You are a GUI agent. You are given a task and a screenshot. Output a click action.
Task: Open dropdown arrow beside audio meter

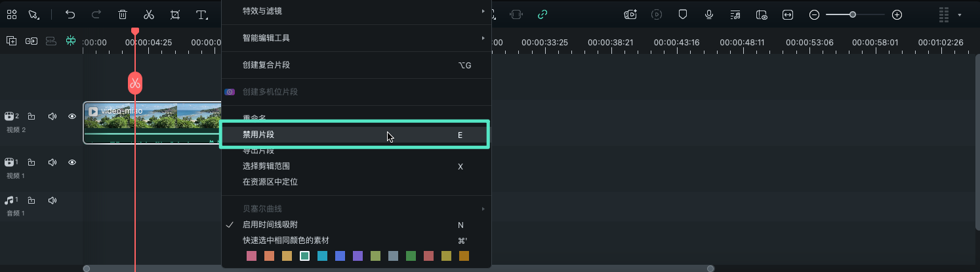click(960, 14)
